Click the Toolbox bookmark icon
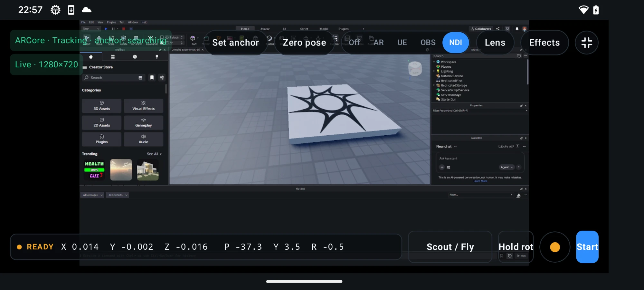The width and height of the screenshot is (644, 290). tap(152, 78)
